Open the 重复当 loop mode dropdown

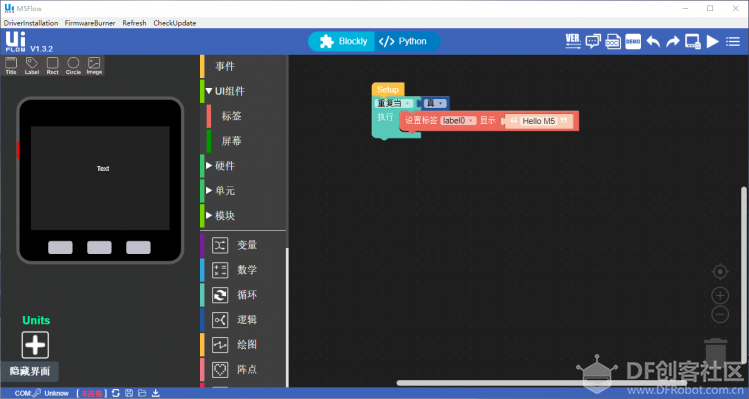coord(394,103)
